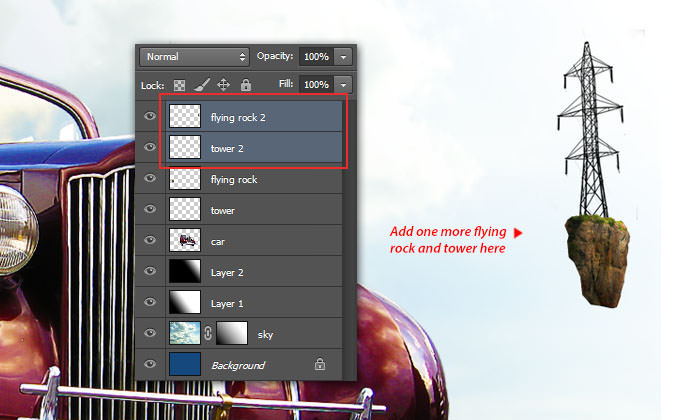This screenshot has height=420, width=700.
Task: Click the sky layer mask link icon
Action: (x=208, y=333)
